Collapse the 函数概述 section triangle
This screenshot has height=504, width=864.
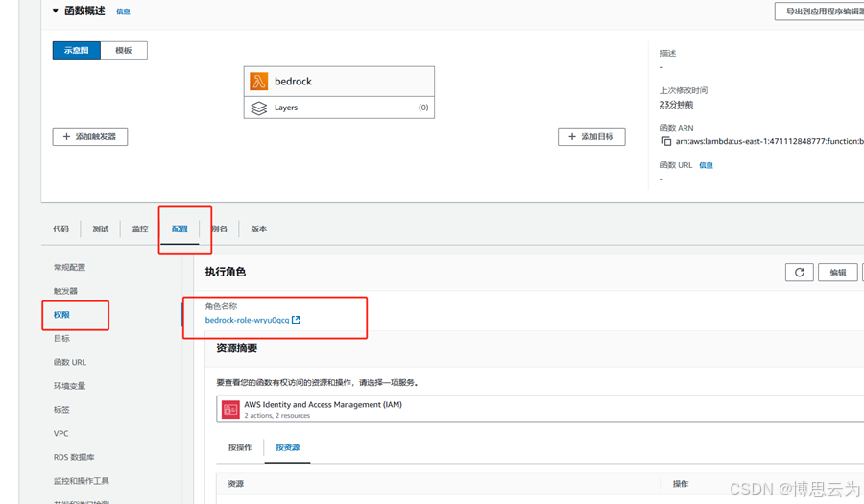tap(55, 11)
